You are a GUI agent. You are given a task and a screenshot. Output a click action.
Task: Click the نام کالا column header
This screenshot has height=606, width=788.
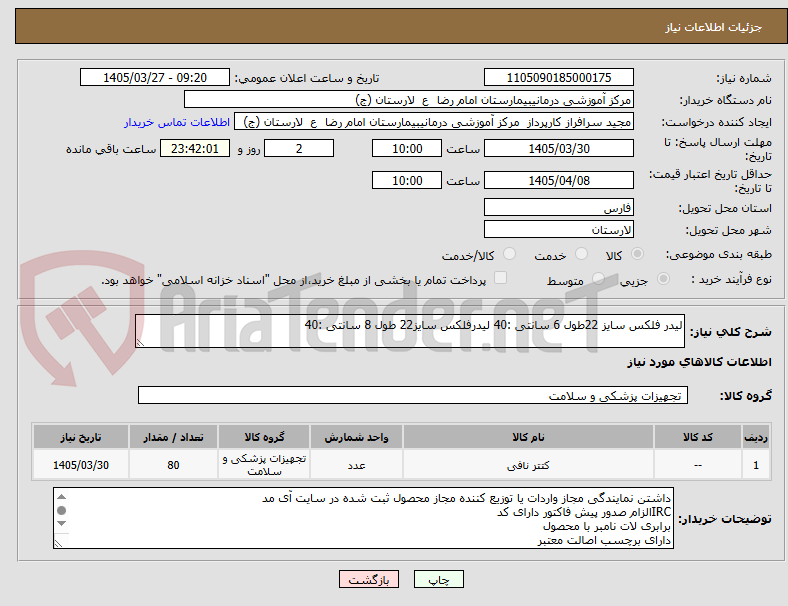point(528,437)
